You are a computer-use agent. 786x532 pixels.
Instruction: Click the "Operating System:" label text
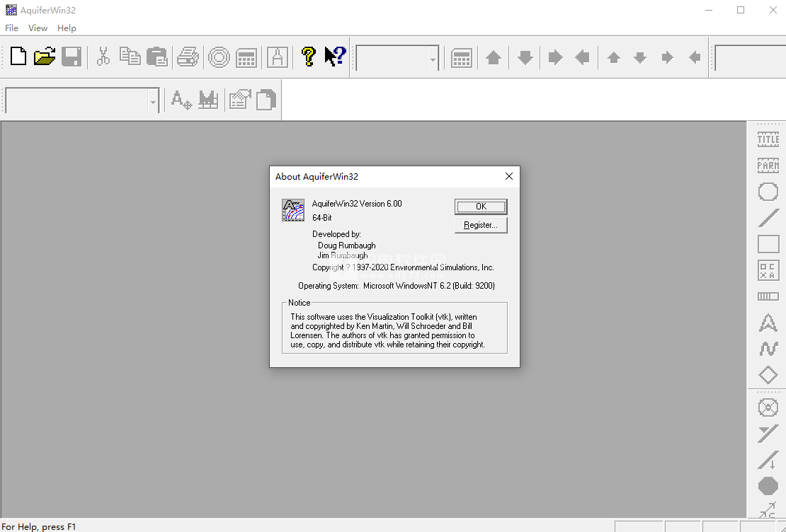click(329, 286)
